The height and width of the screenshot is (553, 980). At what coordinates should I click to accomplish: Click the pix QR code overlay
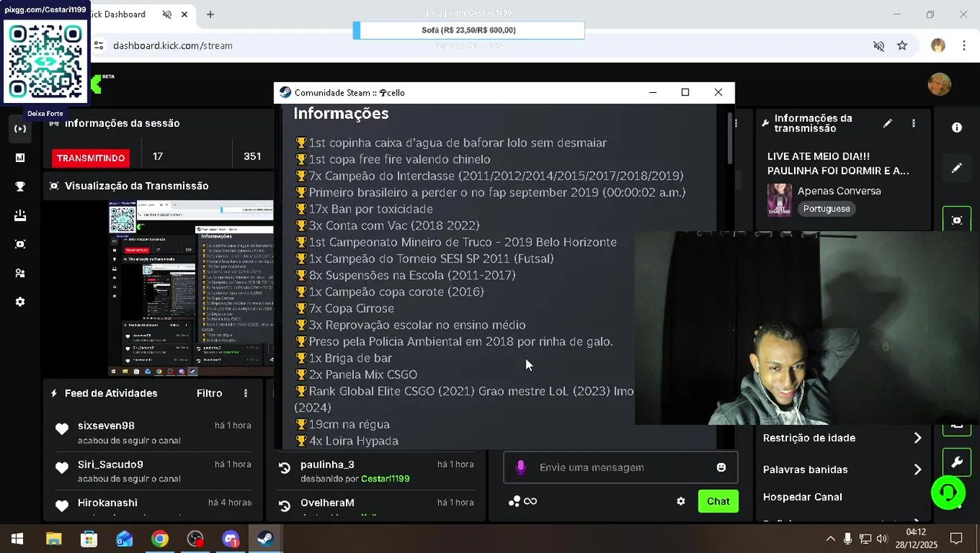tap(45, 60)
